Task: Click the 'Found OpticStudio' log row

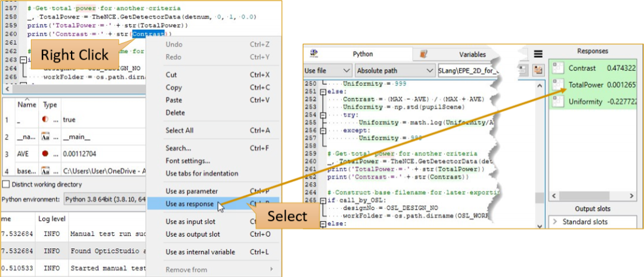Action: click(73, 251)
